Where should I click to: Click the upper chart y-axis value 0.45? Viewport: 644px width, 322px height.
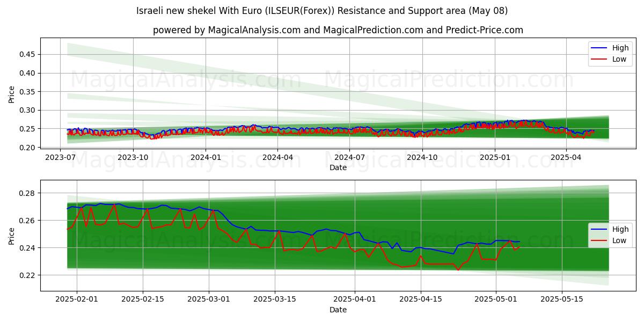tap(28, 54)
